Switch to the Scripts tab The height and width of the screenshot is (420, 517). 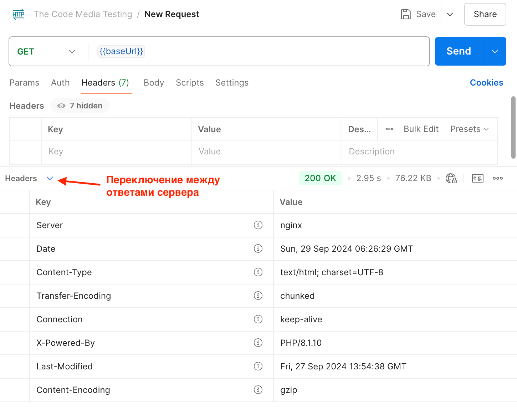pyautogui.click(x=190, y=83)
